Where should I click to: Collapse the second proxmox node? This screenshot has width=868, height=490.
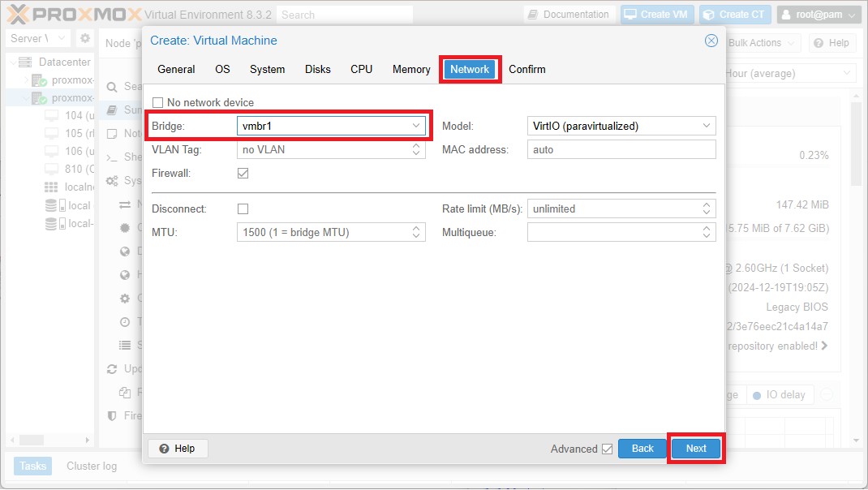tap(25, 98)
